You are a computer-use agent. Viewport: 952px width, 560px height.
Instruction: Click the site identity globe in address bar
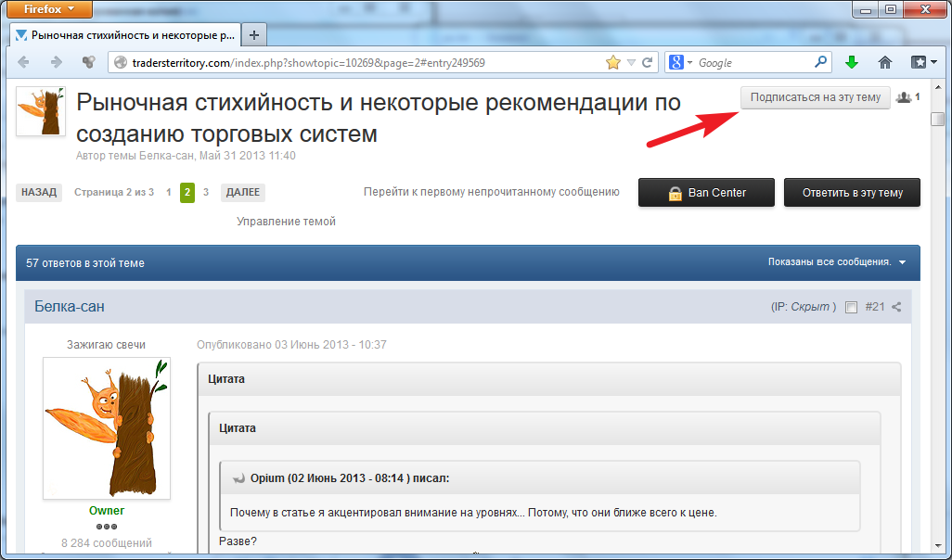tap(121, 62)
